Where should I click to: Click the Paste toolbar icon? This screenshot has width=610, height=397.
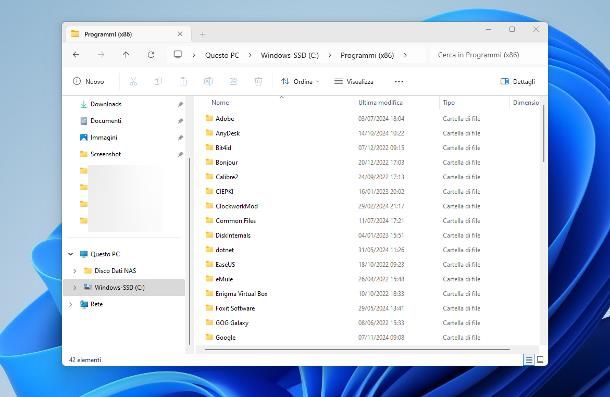tap(183, 81)
